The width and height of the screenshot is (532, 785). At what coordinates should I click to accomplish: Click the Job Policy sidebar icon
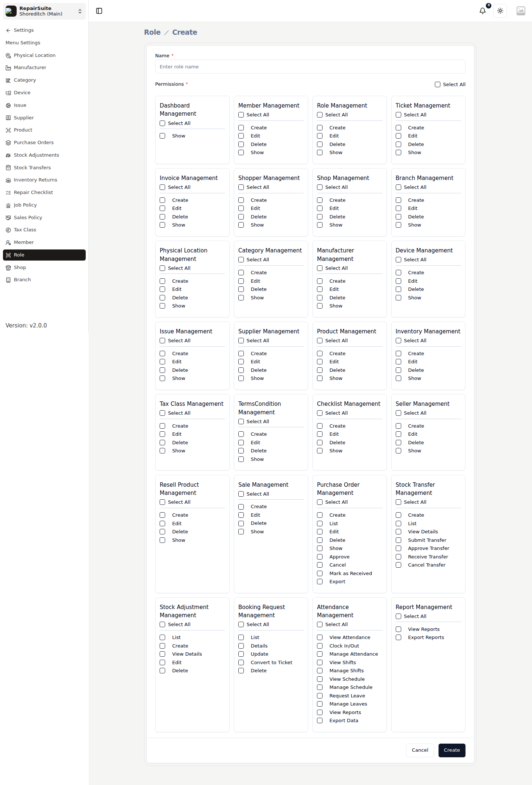(x=8, y=205)
